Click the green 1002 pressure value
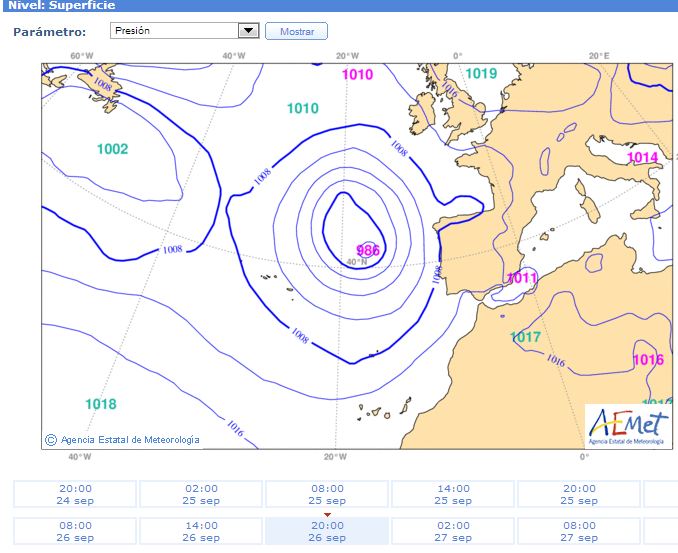678x553 pixels. point(112,149)
